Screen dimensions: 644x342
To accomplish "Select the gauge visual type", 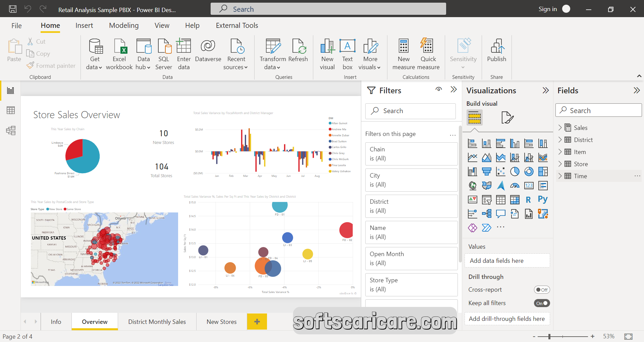I will (515, 186).
